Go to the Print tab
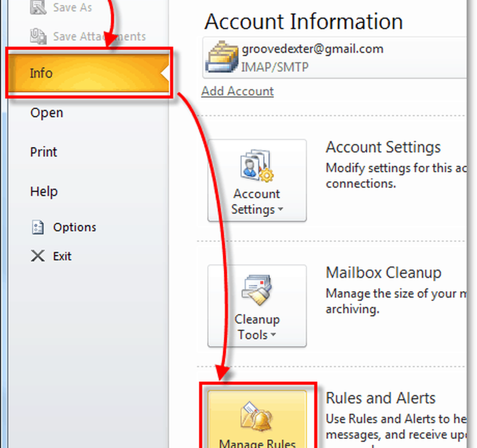The height and width of the screenshot is (448, 477). (43, 152)
